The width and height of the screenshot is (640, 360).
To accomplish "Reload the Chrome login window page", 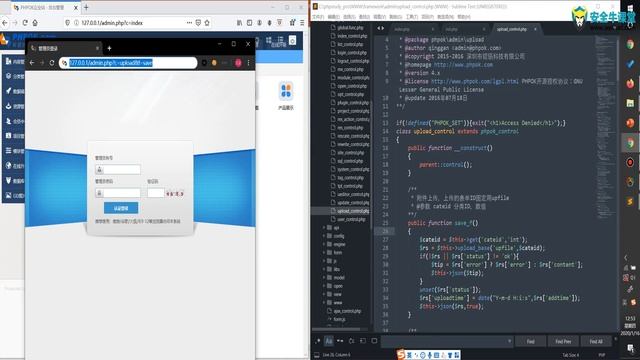I will click(52, 62).
